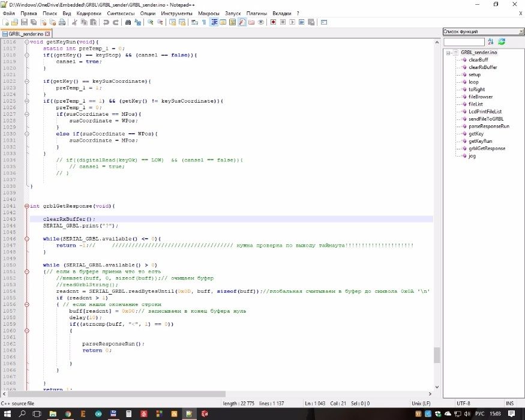Open Find with the binoculars icon
525x420 pixels.
(x=128, y=22)
